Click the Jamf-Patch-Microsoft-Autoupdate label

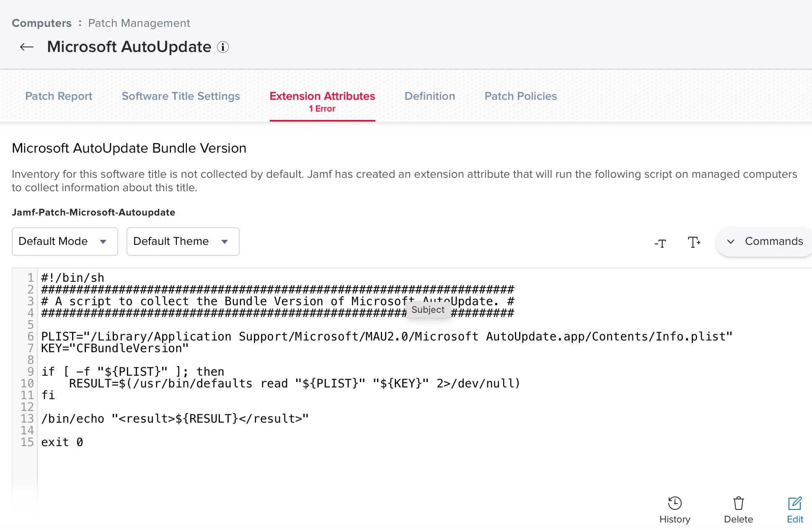93,212
